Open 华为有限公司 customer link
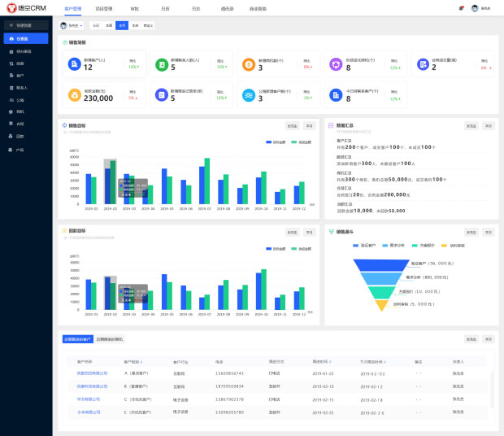 click(89, 399)
